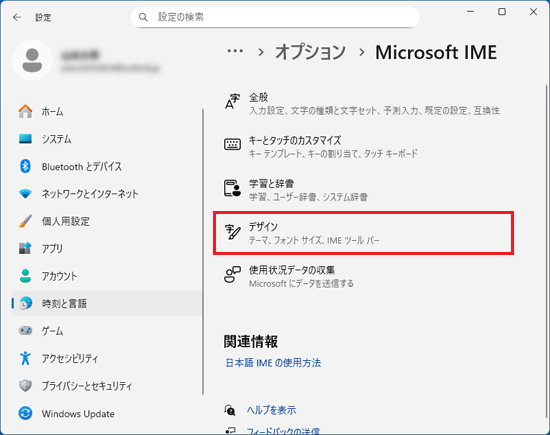550x435 pixels.
Task: Click the アクセシビリティ figure icon
Action: (25, 358)
